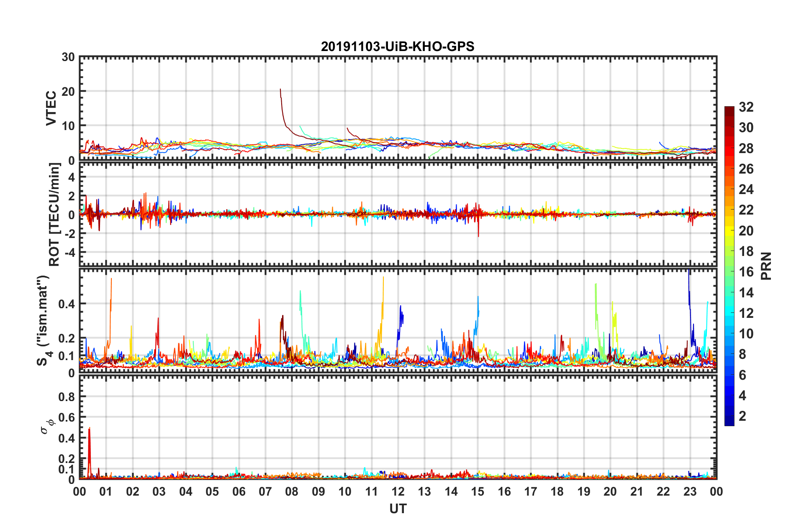Select the ROT axis tick "4"
This screenshot has height=532, width=796.
72,177
